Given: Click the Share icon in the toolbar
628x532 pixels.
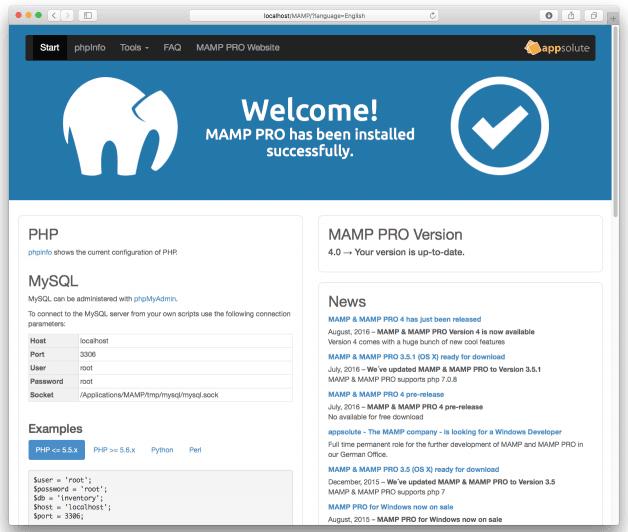Looking at the screenshot, I should [571, 16].
